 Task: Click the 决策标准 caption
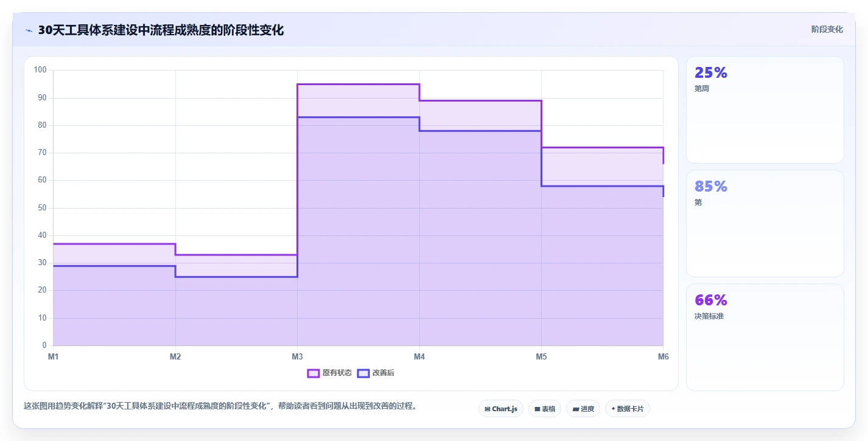point(709,316)
